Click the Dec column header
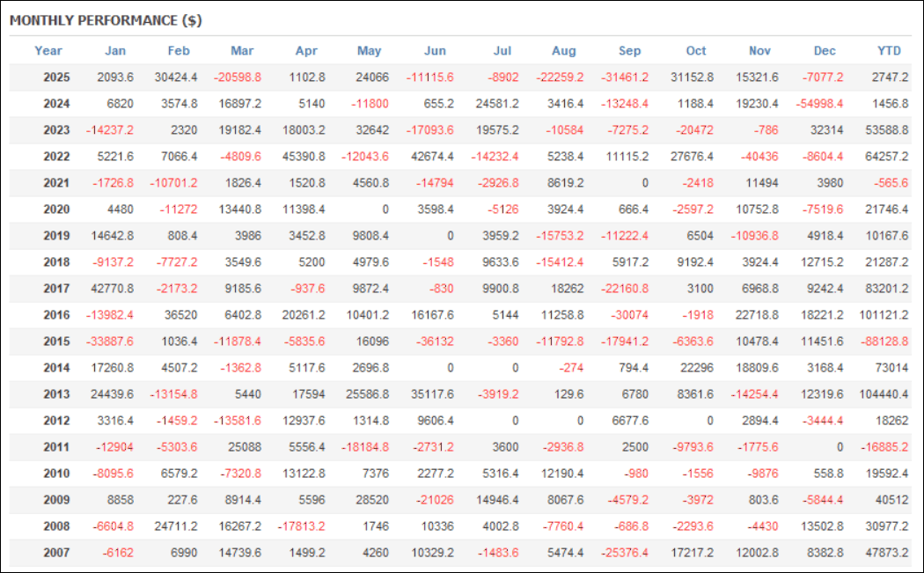The image size is (924, 573). (825, 51)
